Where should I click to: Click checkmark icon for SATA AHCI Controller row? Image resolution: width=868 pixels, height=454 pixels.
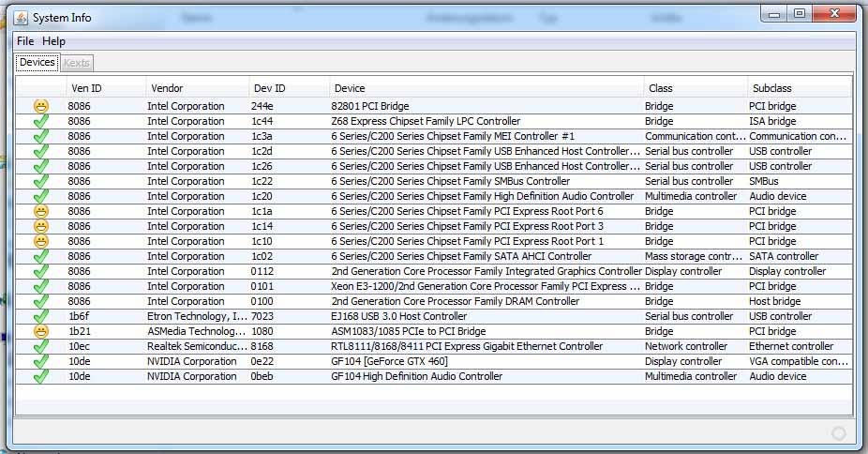tap(41, 256)
